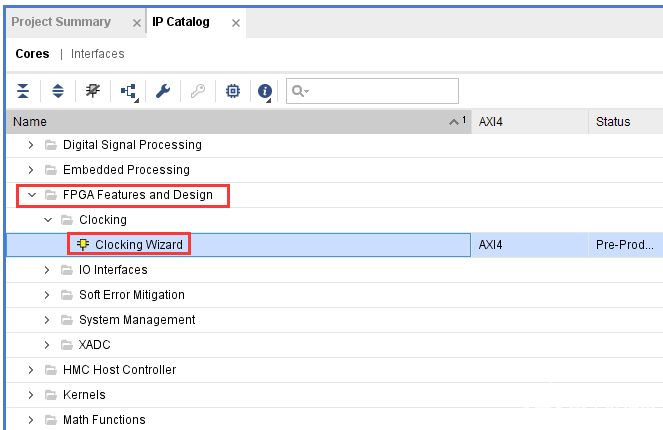Collapse the FPGA Features and Design folder
This screenshot has height=430, width=663.
point(31,195)
